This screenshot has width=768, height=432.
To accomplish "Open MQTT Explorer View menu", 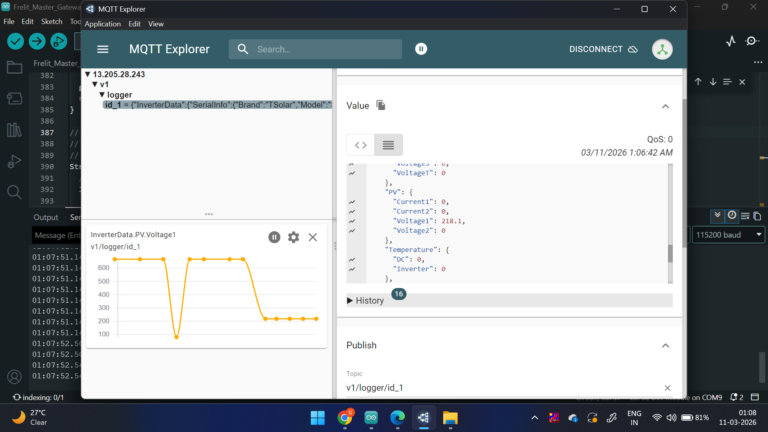I will [156, 24].
